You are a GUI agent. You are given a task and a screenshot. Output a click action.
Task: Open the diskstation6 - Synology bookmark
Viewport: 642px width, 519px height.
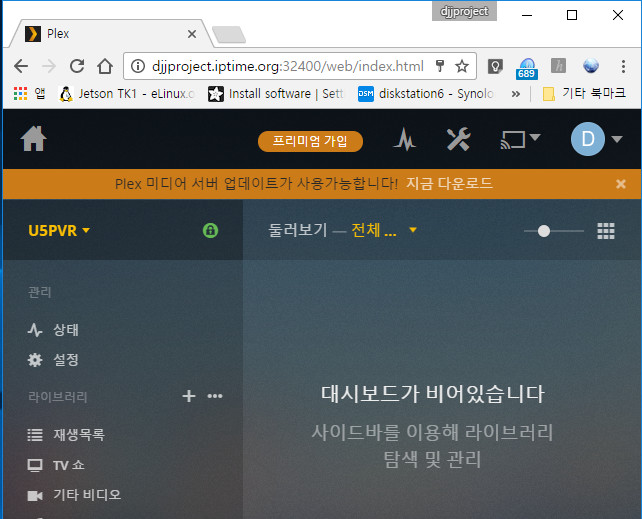(x=427, y=94)
